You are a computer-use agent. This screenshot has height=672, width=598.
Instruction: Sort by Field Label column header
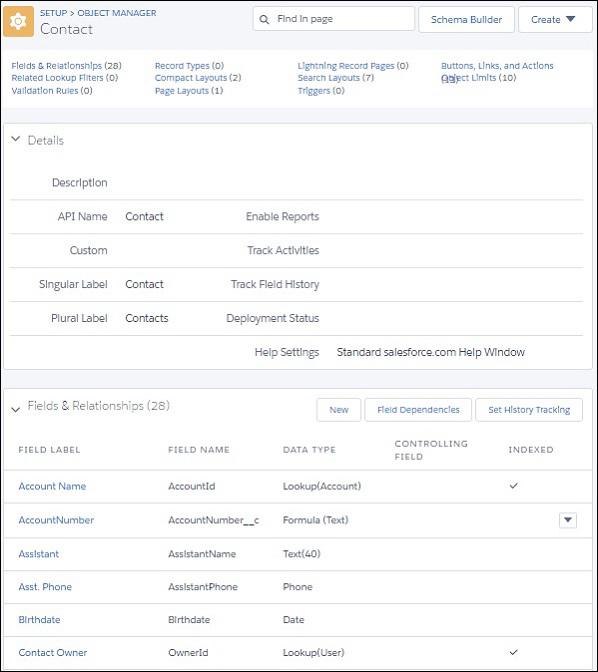click(x=49, y=450)
